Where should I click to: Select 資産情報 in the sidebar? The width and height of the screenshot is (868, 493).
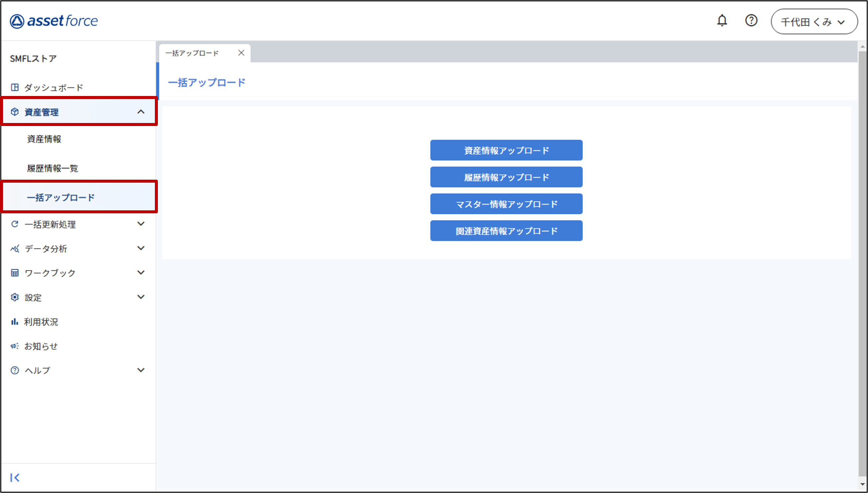(x=44, y=139)
